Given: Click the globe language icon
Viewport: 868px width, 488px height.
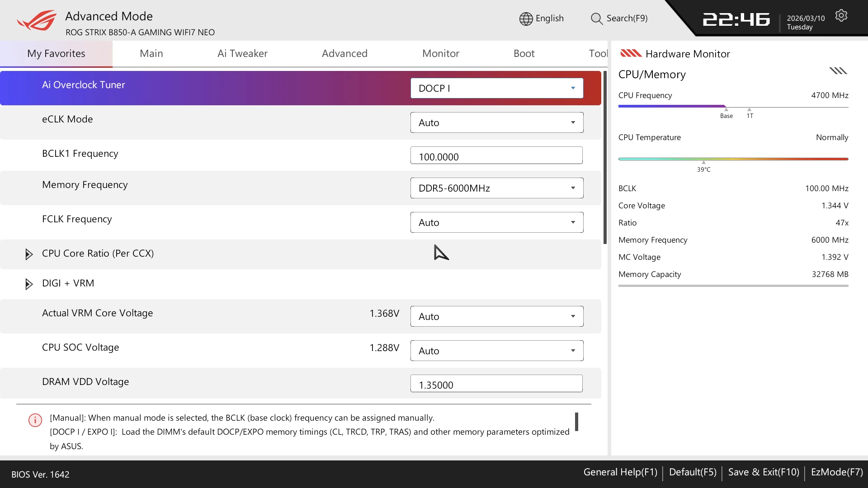Looking at the screenshot, I should [x=526, y=19].
